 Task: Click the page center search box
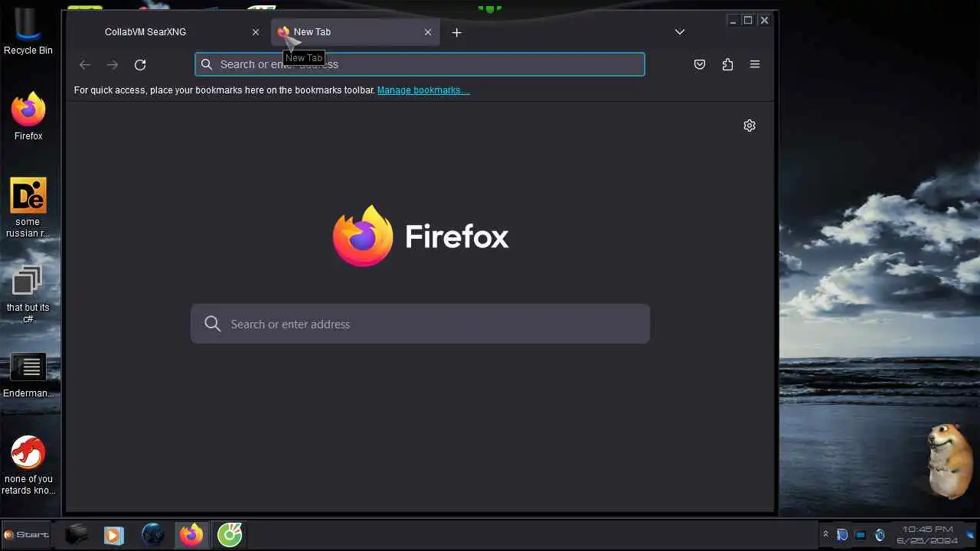coord(420,324)
